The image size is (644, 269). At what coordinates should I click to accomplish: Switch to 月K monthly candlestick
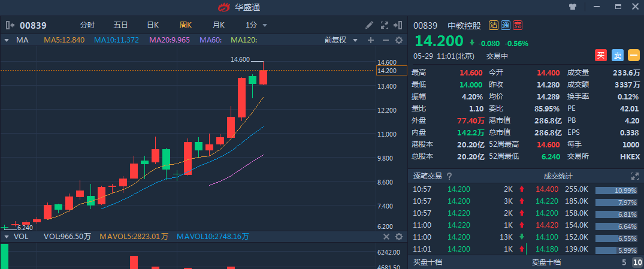(x=219, y=25)
